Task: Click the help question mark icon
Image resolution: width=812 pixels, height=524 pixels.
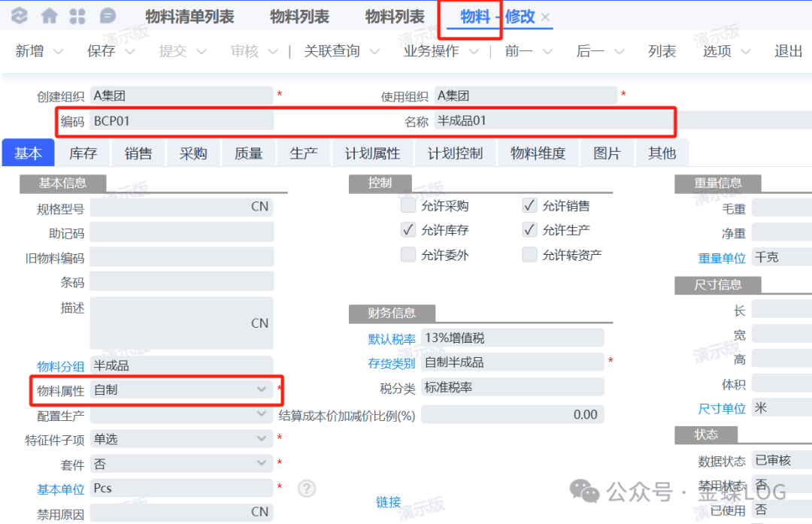Action: click(x=306, y=489)
